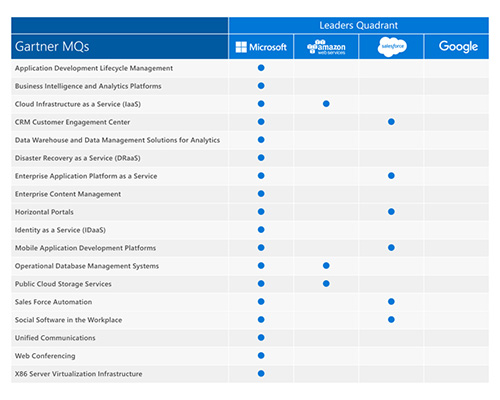
Task: Click Microsoft dot for Unified Communications
Action: tap(261, 338)
